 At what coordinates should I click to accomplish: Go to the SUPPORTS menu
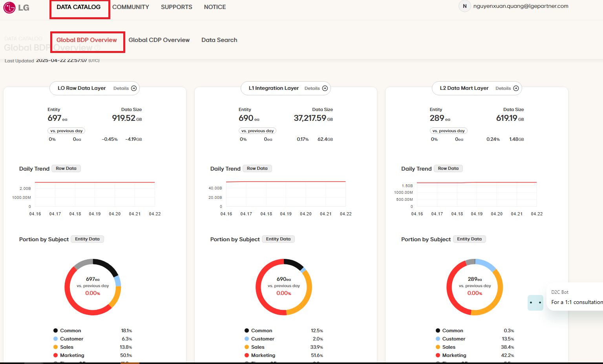click(x=176, y=7)
